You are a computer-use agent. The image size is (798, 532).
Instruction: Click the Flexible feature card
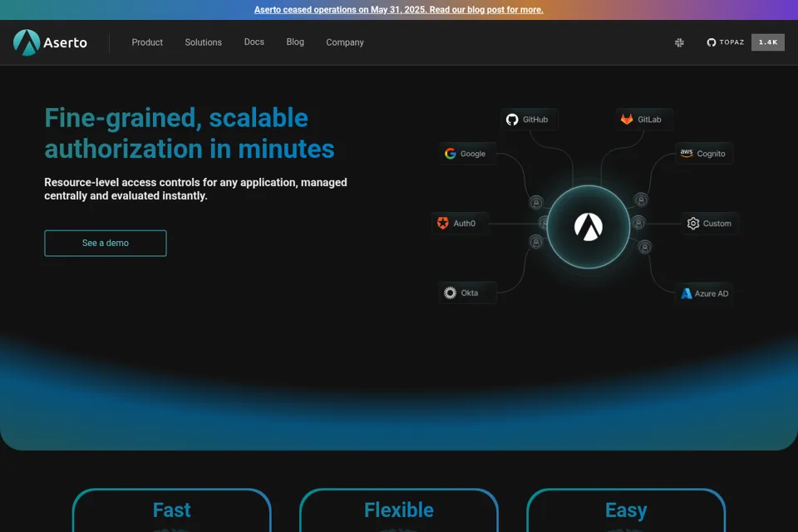[x=399, y=510]
